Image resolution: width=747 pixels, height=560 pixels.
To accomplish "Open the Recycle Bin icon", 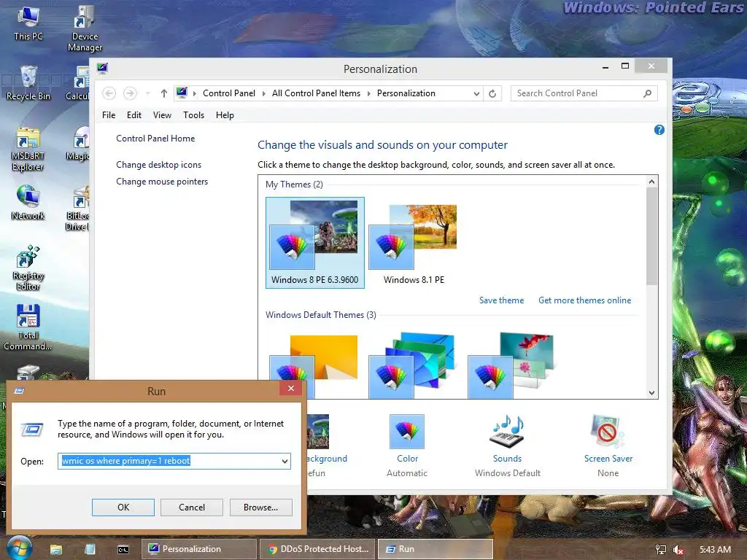I will (28, 83).
